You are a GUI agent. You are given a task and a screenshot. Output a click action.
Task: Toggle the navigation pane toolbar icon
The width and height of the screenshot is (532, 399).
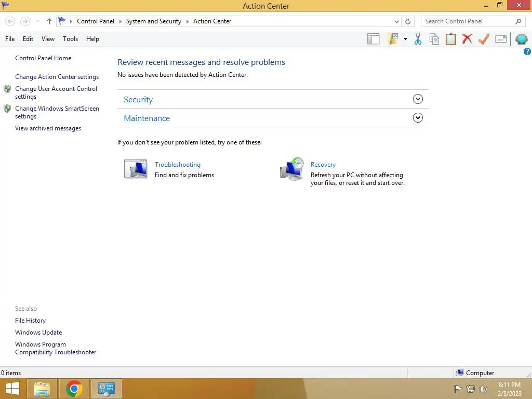373,39
